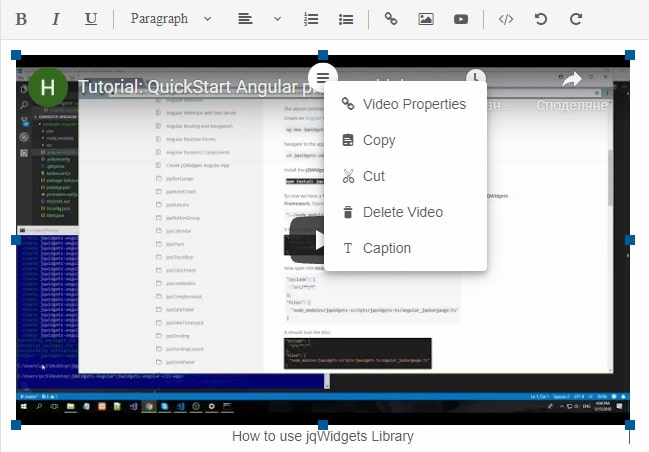Click the caption 'How to use jqWidgets Library'
649x452 pixels.
(323, 436)
